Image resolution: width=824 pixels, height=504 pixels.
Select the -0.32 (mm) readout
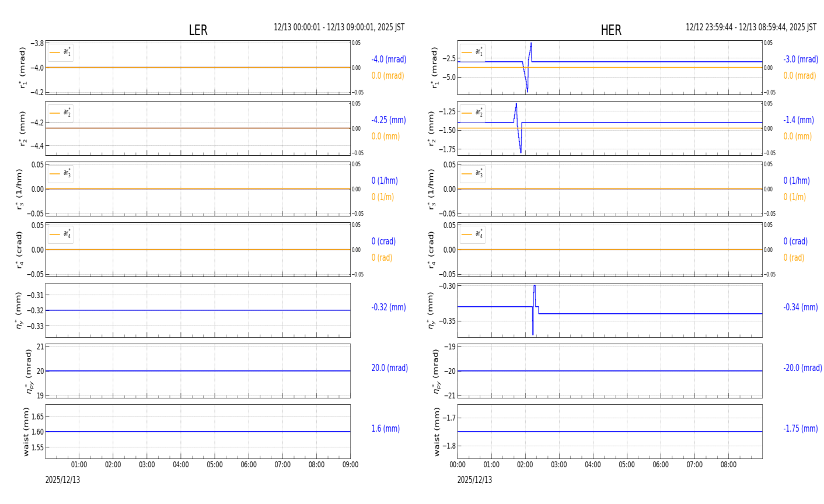[x=389, y=307]
